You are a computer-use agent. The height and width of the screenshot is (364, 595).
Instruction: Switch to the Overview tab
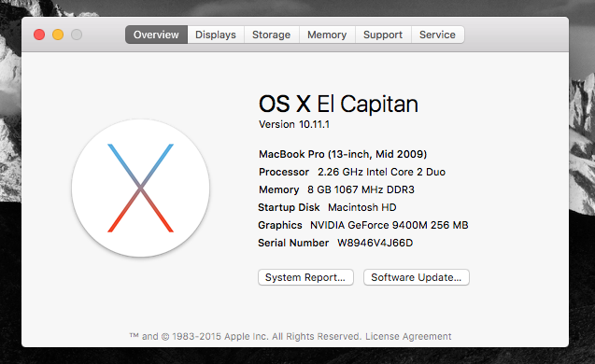click(156, 35)
